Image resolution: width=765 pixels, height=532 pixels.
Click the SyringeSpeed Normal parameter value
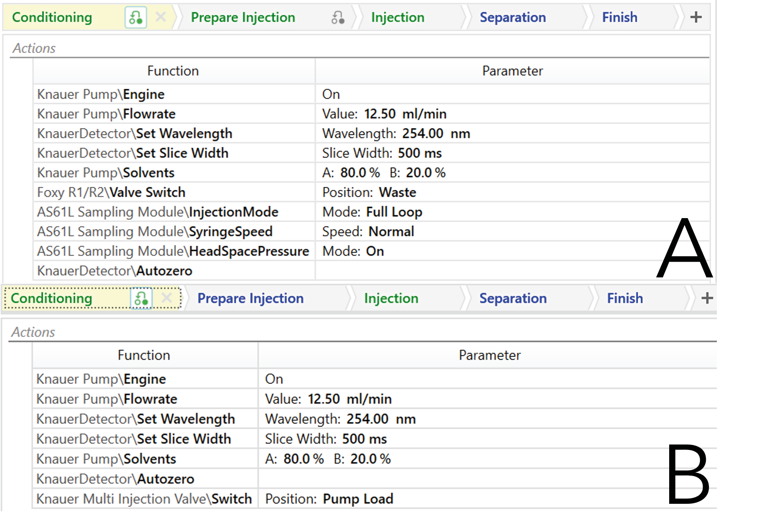point(391,232)
